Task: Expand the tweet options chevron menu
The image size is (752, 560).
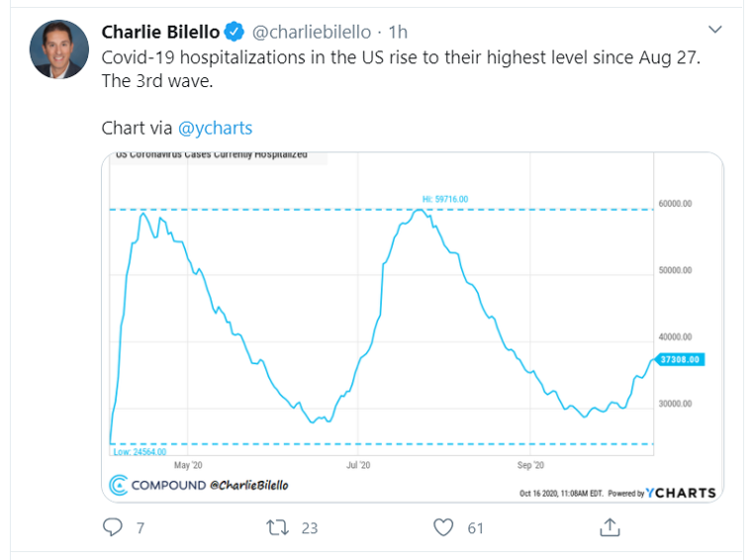Action: 717,29
